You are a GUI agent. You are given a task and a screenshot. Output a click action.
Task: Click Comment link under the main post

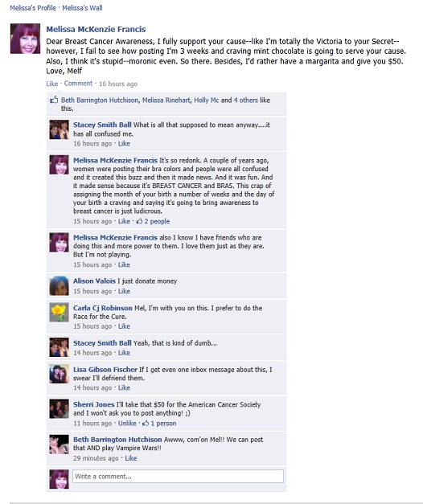point(78,84)
